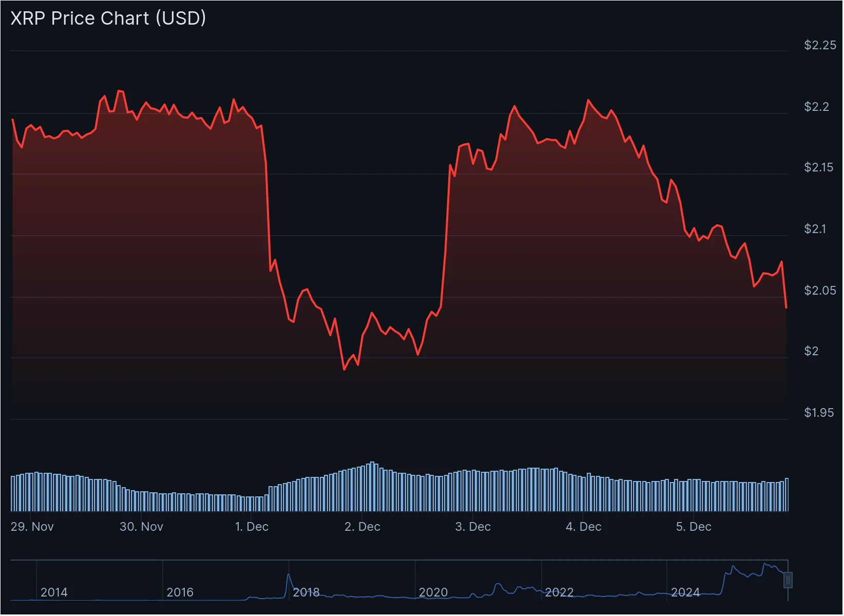Select the 2016 marker in the navigator

tap(180, 592)
